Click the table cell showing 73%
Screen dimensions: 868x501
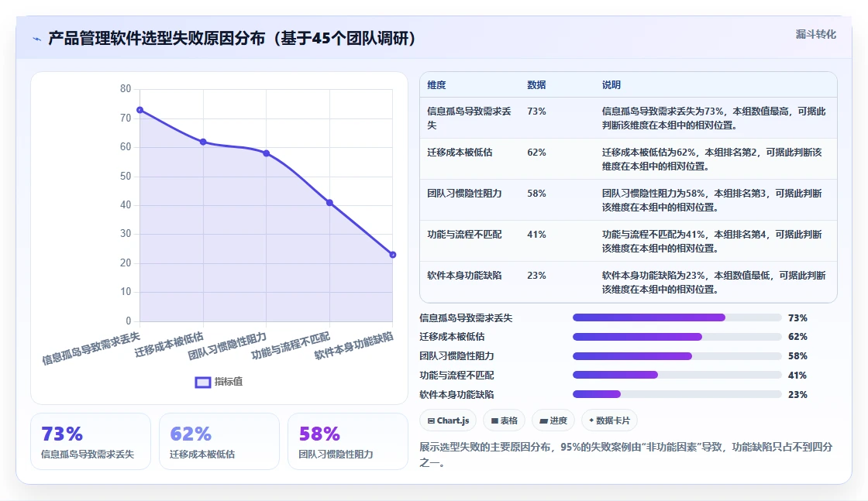536,112
